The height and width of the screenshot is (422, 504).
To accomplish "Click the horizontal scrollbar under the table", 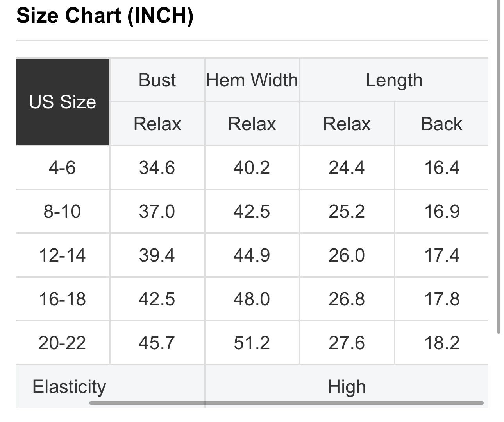I will pyautogui.click(x=286, y=403).
